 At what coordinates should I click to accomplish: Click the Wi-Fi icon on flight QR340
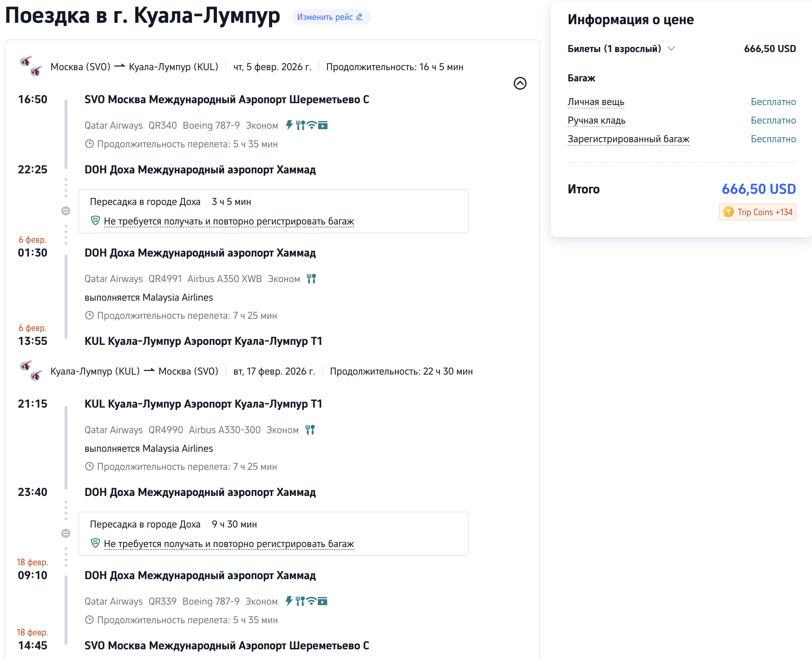[x=312, y=125]
